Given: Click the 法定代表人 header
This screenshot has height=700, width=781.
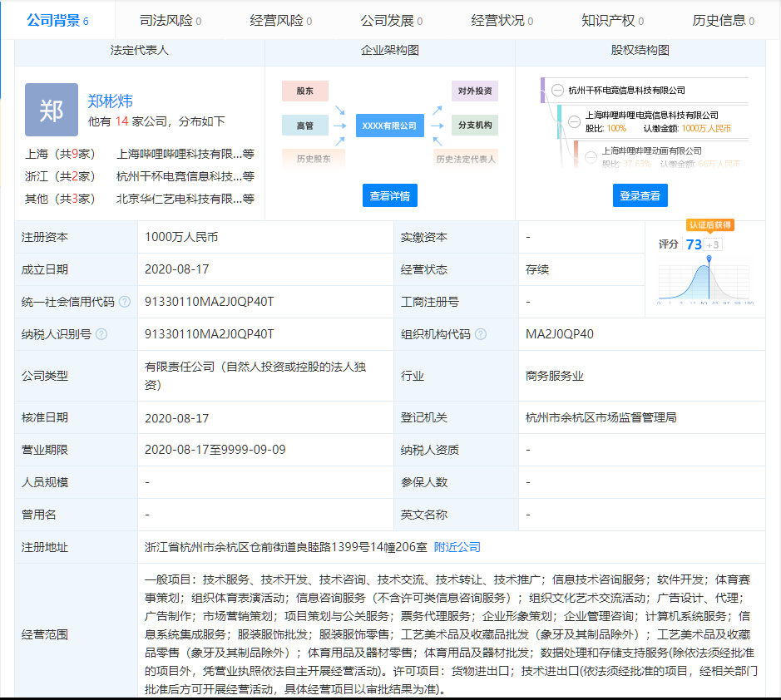Looking at the screenshot, I should pos(140,50).
